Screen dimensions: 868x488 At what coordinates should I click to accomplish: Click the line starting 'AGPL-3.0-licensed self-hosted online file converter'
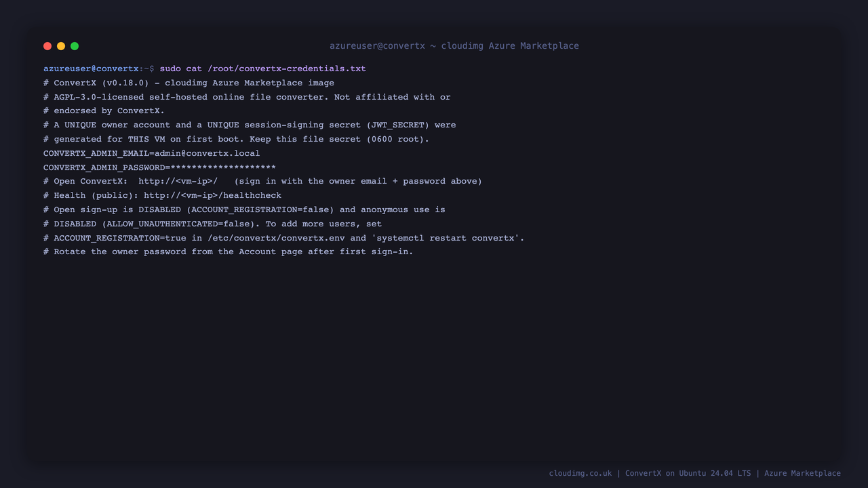[x=247, y=97]
